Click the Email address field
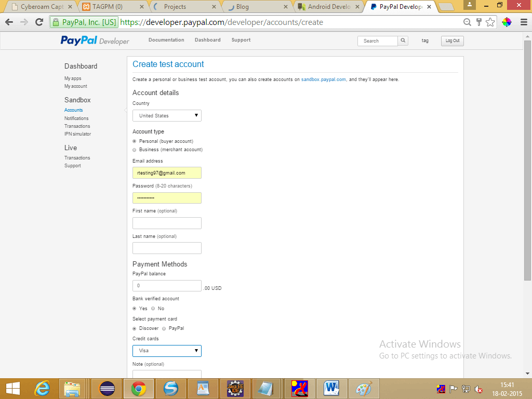 click(167, 172)
